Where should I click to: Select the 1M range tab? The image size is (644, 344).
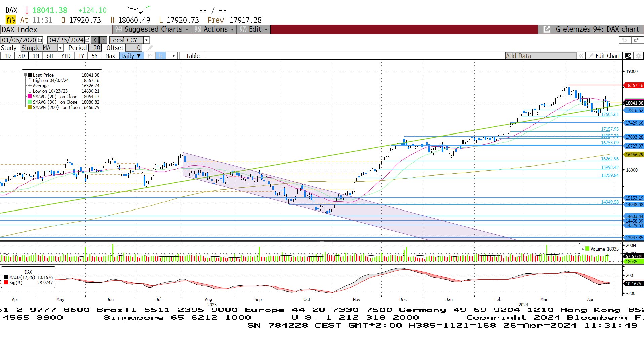36,56
